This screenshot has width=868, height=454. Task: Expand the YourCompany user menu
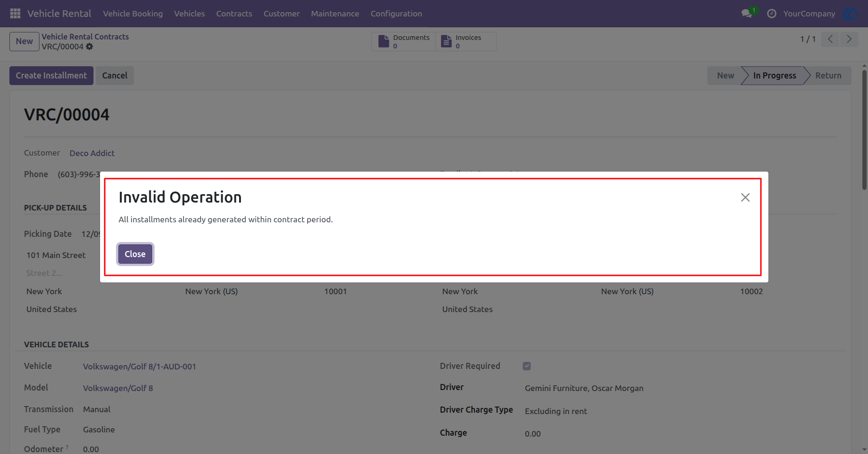[x=809, y=14]
